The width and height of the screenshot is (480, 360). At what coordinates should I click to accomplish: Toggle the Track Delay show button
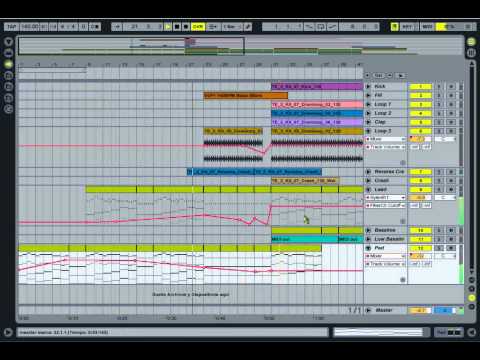pyautogui.click(x=472, y=306)
